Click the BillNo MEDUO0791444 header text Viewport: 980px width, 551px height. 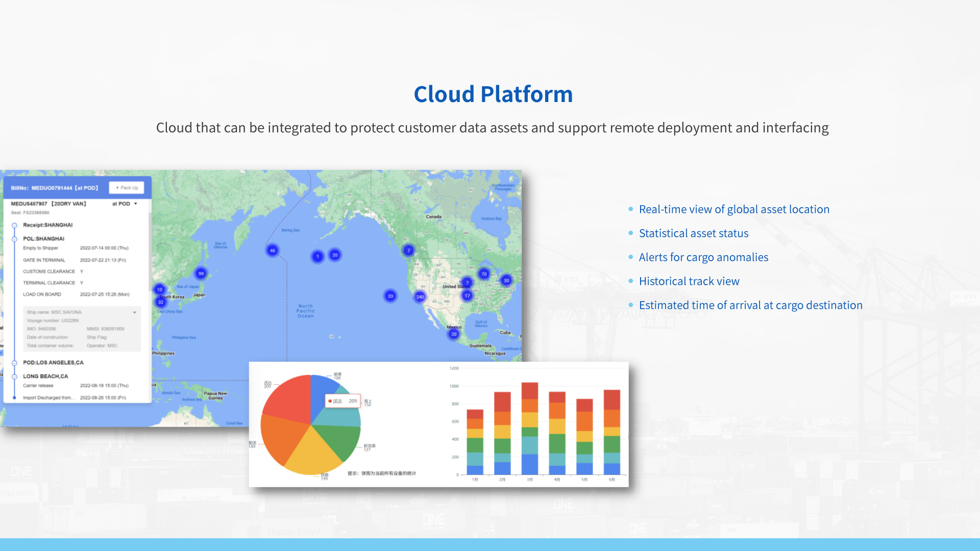coord(55,188)
